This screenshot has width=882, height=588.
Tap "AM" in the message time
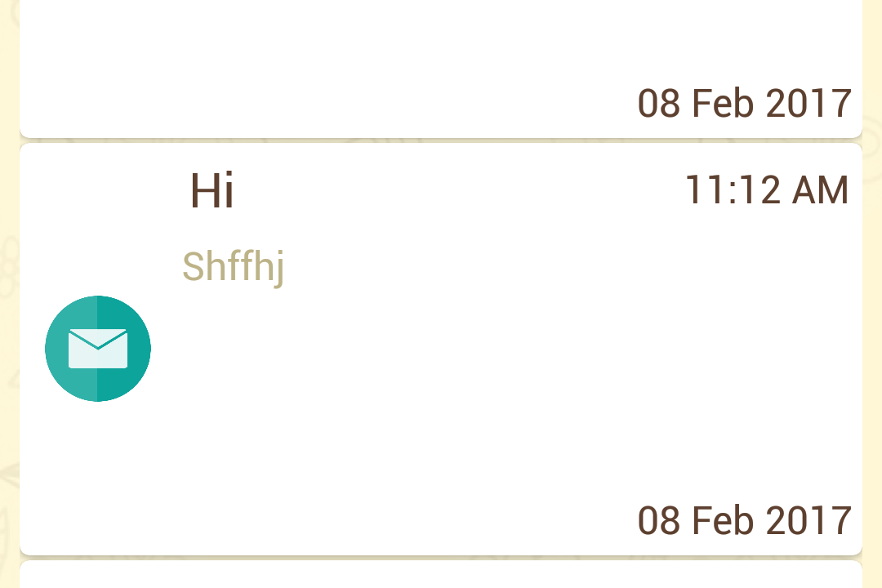click(820, 190)
